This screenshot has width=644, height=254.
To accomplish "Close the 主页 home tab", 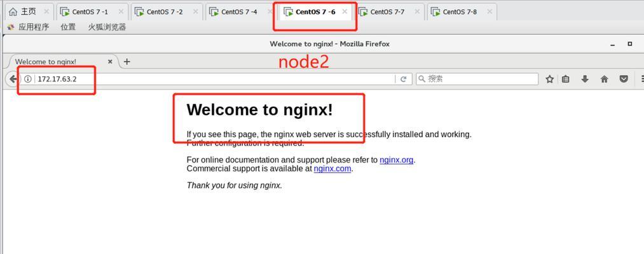I will (x=46, y=11).
